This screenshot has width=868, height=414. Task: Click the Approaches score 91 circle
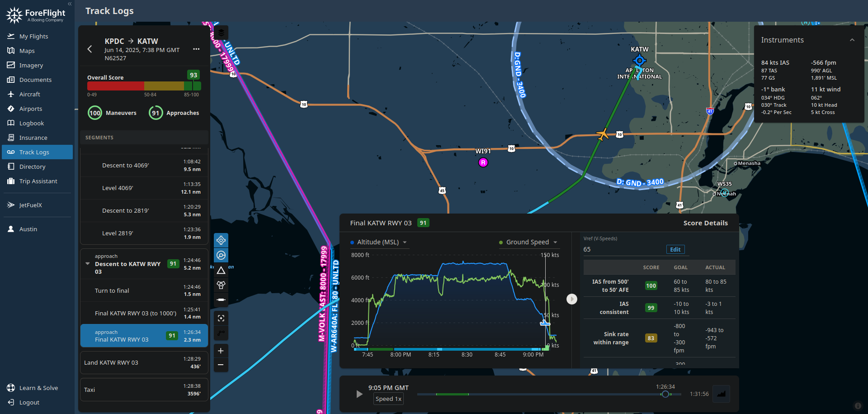156,113
